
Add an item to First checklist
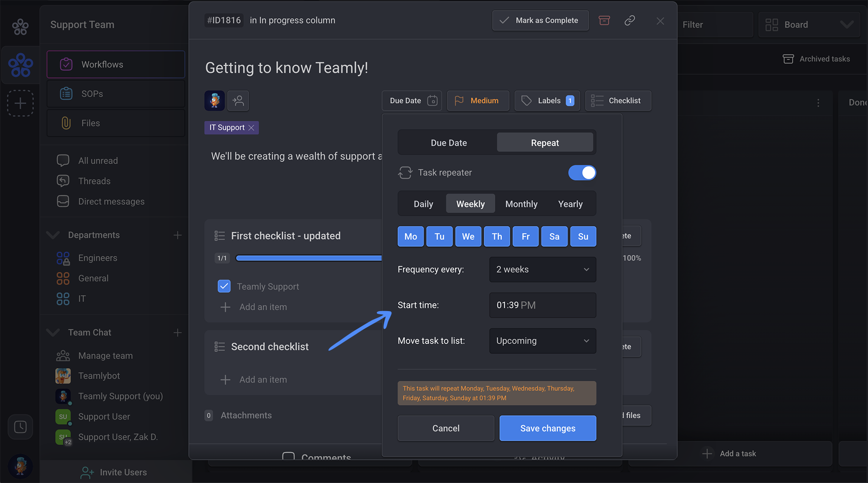[x=254, y=307]
